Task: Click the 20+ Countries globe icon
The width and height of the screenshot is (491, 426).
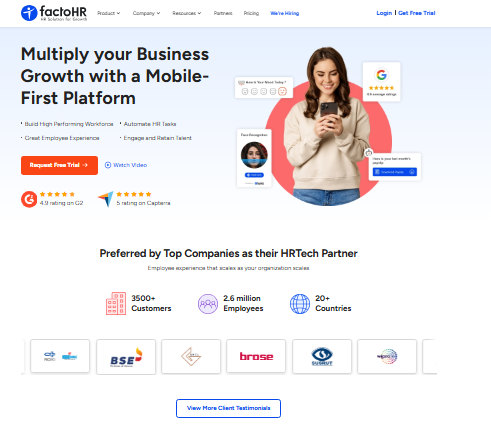Action: tap(300, 304)
